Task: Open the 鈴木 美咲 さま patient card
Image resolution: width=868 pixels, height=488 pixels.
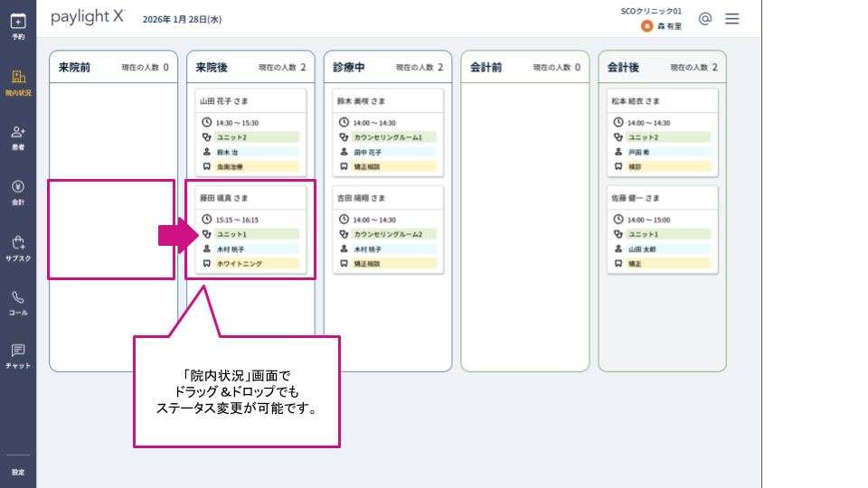Action: (388, 133)
